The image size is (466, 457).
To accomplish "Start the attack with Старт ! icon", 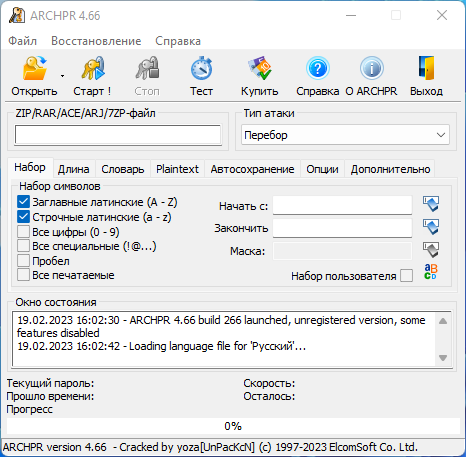I will click(x=93, y=68).
